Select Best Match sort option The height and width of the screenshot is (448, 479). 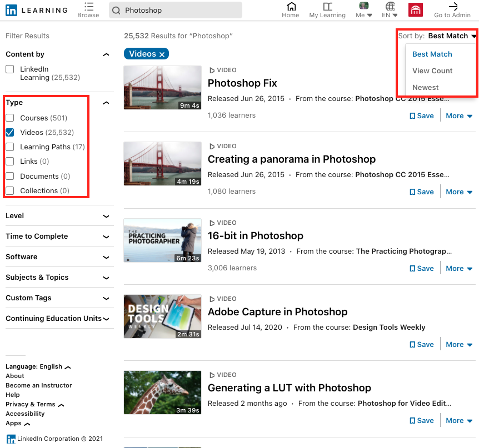(x=432, y=54)
